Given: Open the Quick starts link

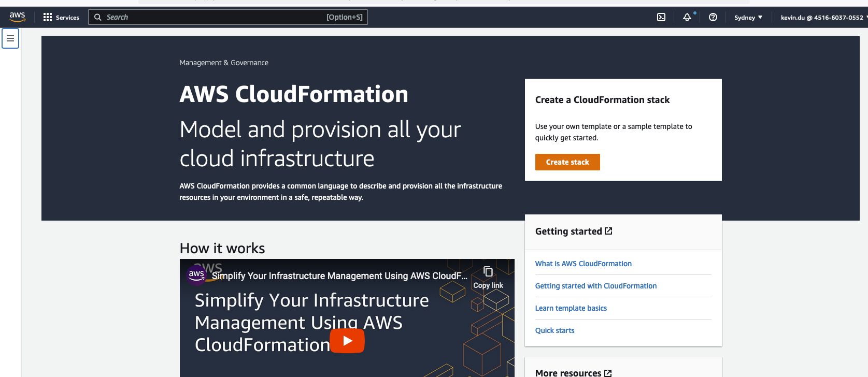Looking at the screenshot, I should (x=555, y=330).
